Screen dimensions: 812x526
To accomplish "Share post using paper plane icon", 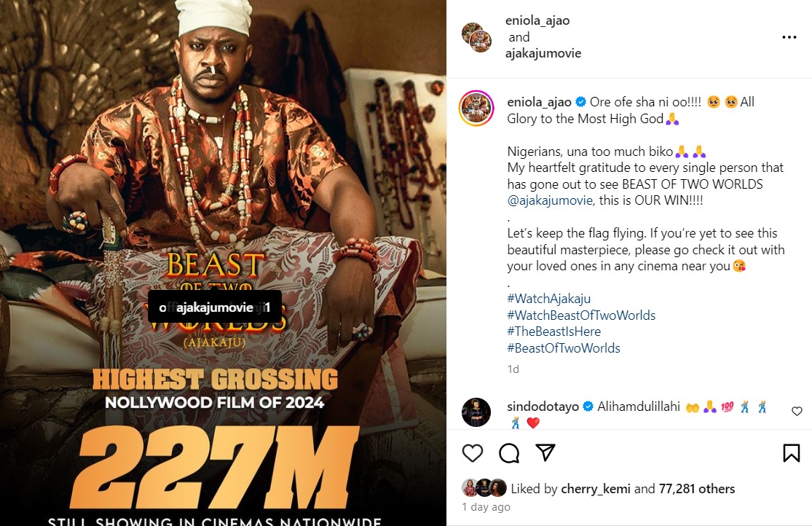I will [x=545, y=452].
